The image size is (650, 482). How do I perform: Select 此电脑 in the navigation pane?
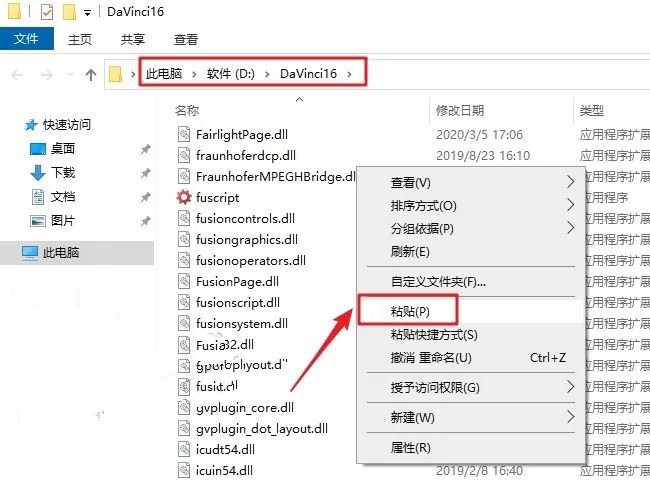click(x=61, y=252)
